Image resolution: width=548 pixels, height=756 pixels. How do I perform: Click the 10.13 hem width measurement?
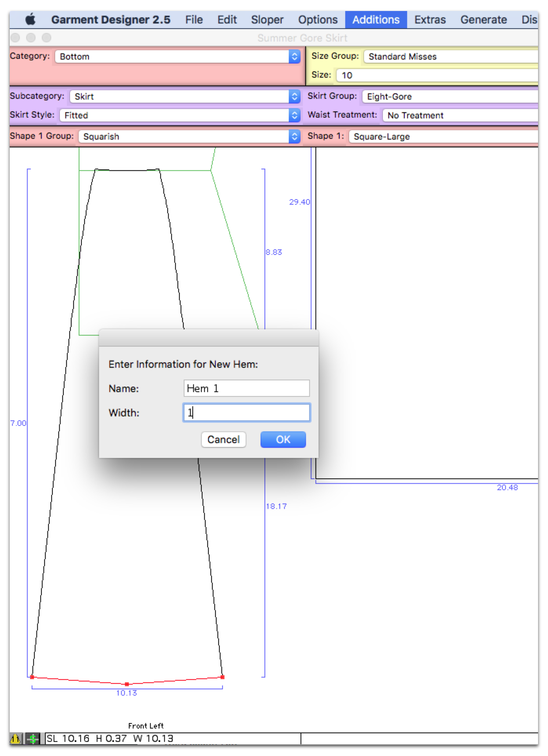(x=126, y=693)
